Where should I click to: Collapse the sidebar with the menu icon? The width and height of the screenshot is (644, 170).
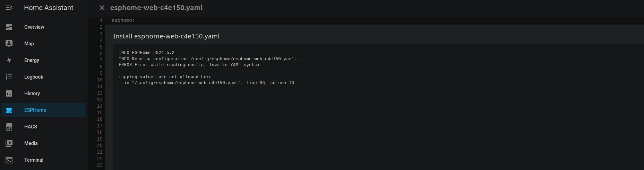[9, 8]
